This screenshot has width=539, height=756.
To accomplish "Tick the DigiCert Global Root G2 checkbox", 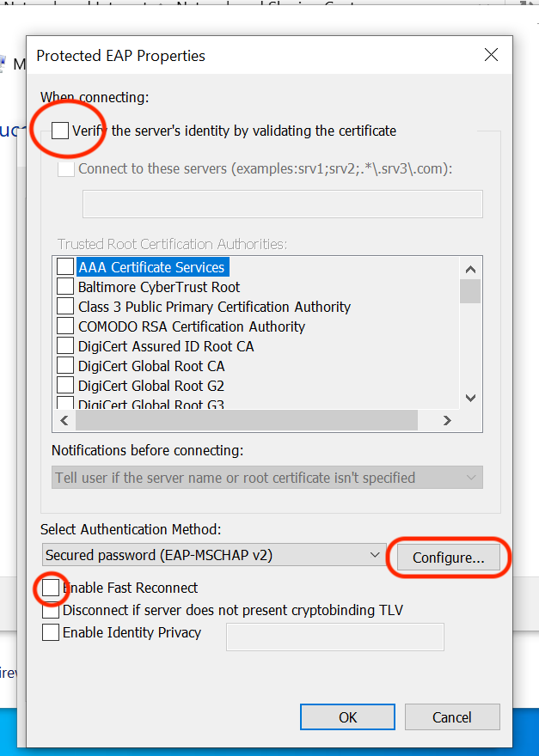I will [x=65, y=386].
